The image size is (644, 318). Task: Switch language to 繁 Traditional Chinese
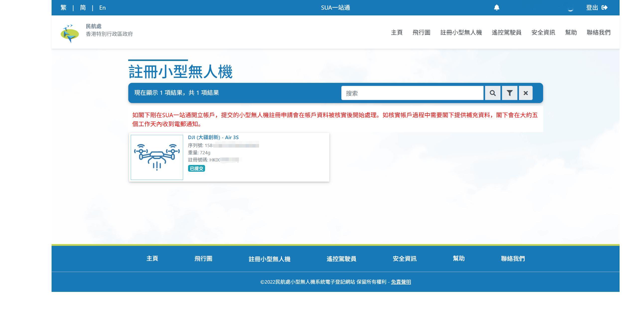pos(64,8)
